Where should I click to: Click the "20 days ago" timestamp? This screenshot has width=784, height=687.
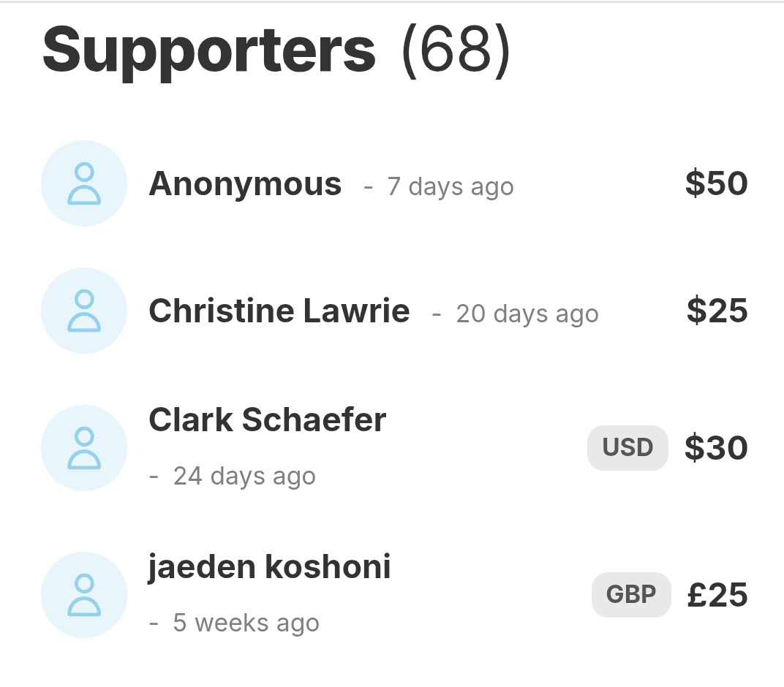(x=527, y=314)
